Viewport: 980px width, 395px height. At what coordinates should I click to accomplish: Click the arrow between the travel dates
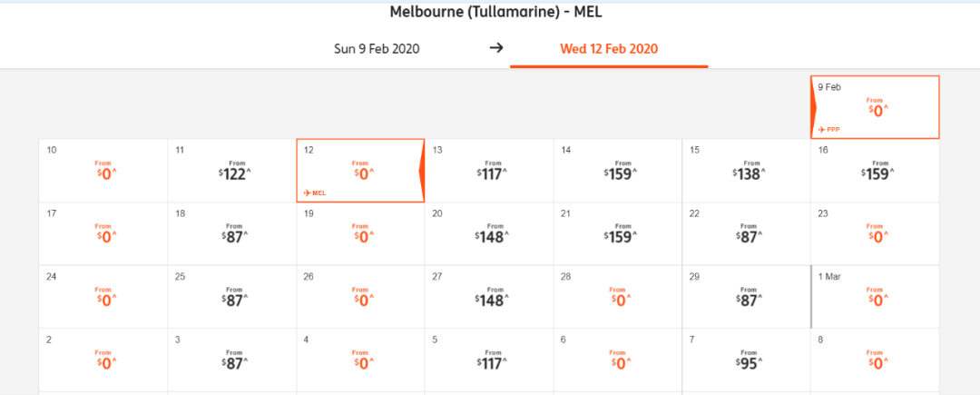click(x=496, y=48)
